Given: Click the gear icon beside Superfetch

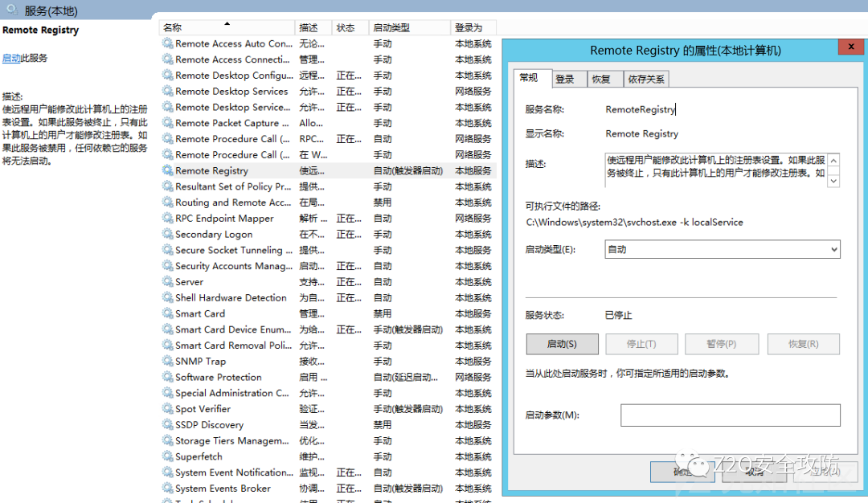Looking at the screenshot, I should [167, 456].
